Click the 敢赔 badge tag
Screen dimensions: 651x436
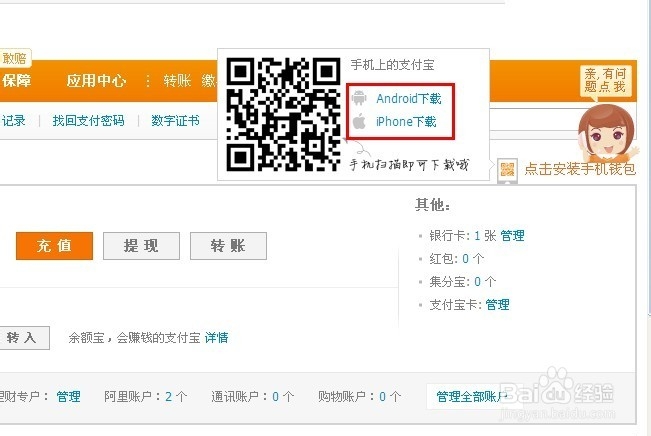[15, 58]
